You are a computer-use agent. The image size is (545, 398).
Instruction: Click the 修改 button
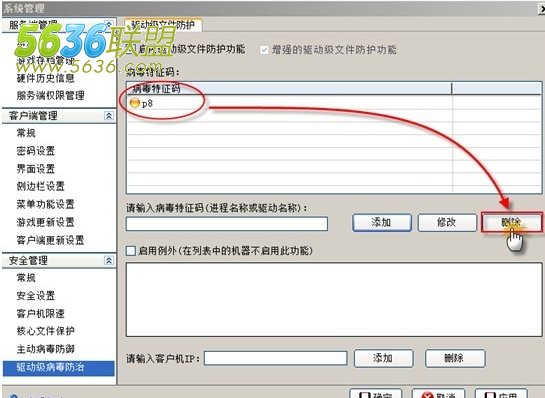[447, 222]
